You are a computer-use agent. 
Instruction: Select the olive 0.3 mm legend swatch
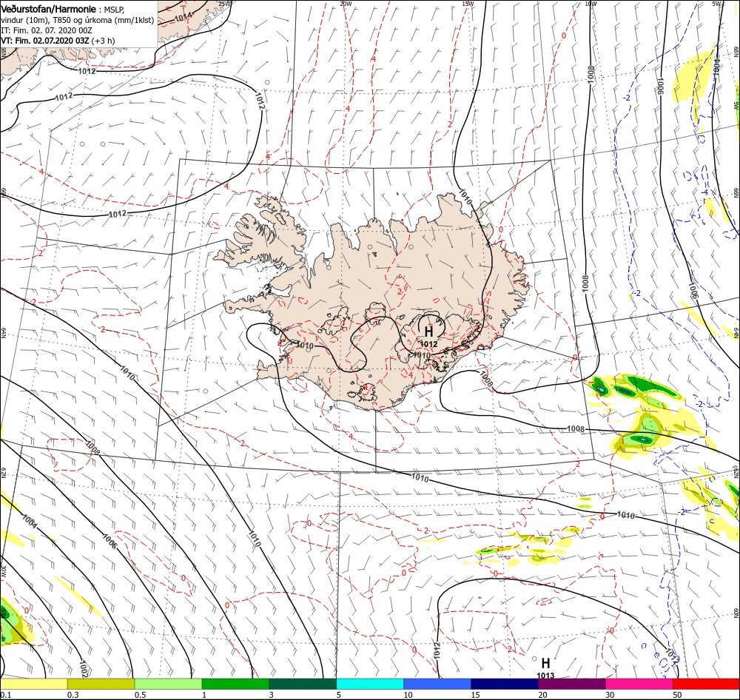(x=101, y=684)
